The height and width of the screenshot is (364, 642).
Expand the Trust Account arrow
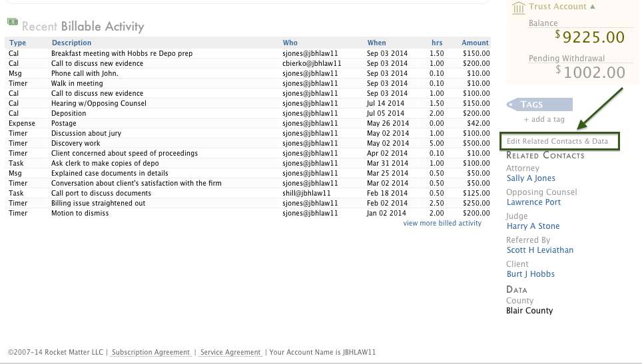click(x=593, y=7)
